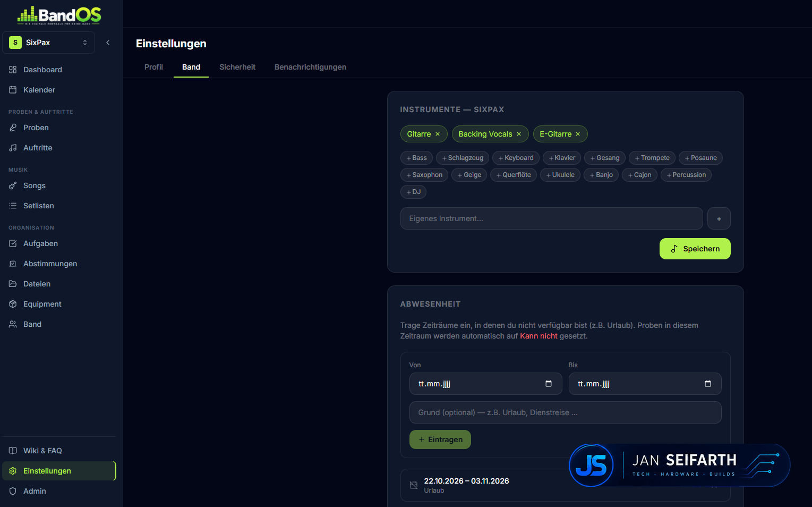The width and height of the screenshot is (812, 507).
Task: Remove the E-Gitarre instrument tag
Action: tap(578, 134)
